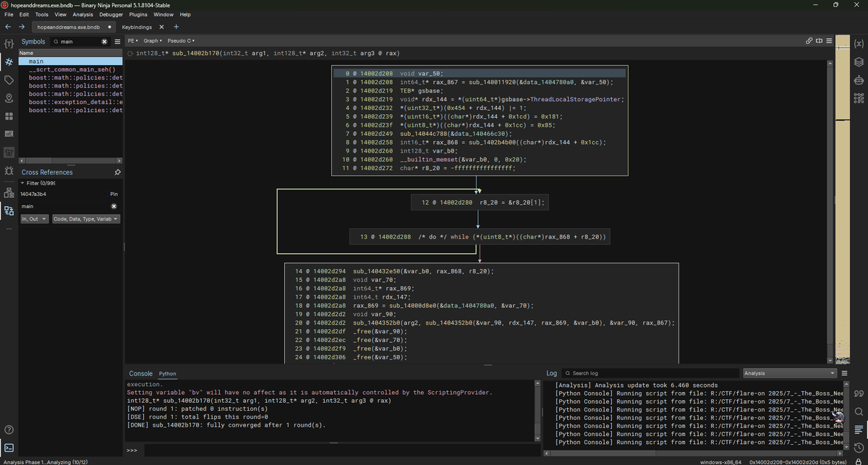Open the Debugger menu
Image resolution: width=868 pixels, height=465 pixels.
[111, 14]
